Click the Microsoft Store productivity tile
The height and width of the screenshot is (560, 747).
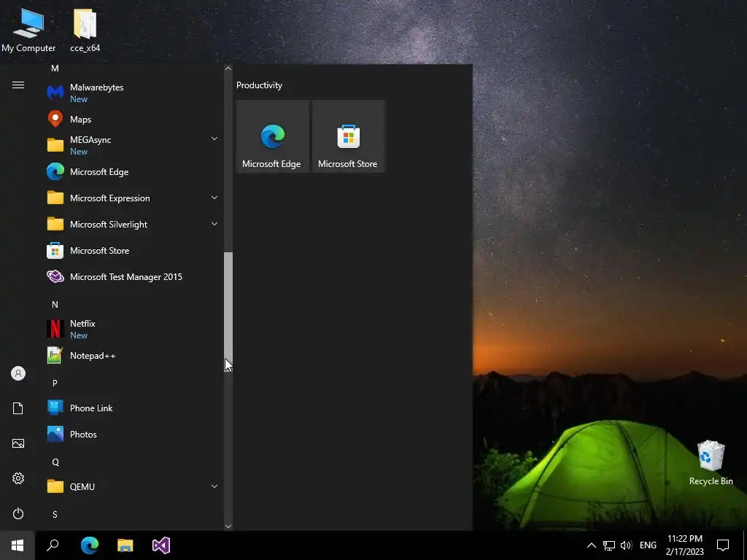[348, 136]
